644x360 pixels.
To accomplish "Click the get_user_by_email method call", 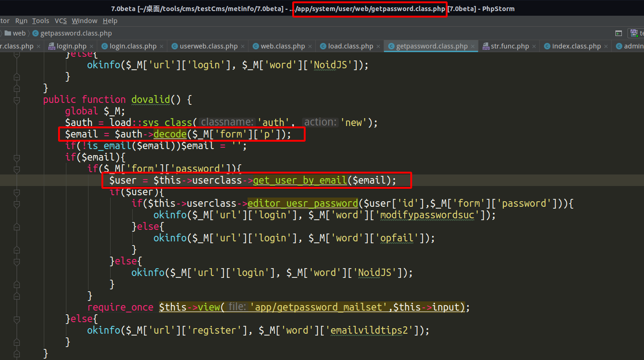I will 300,180.
